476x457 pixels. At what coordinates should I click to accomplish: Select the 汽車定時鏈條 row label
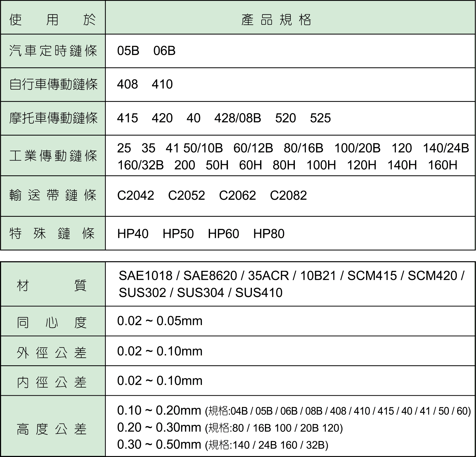(53, 51)
